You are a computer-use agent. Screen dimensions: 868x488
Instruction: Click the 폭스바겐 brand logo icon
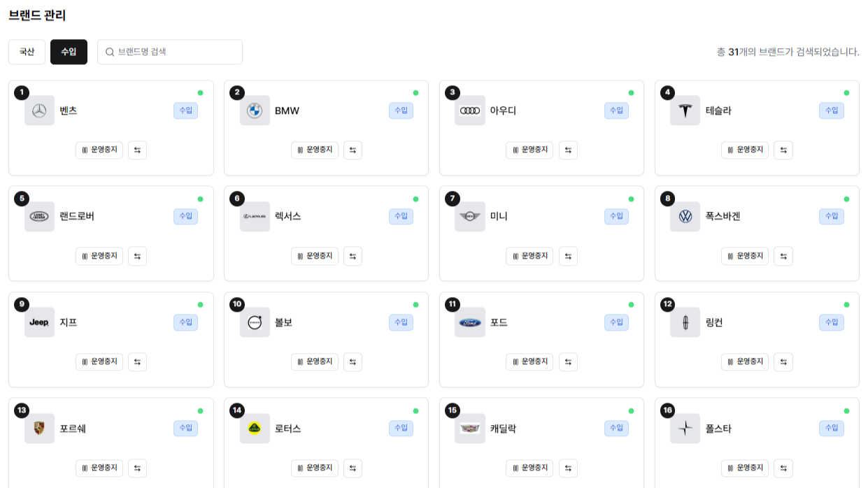685,217
